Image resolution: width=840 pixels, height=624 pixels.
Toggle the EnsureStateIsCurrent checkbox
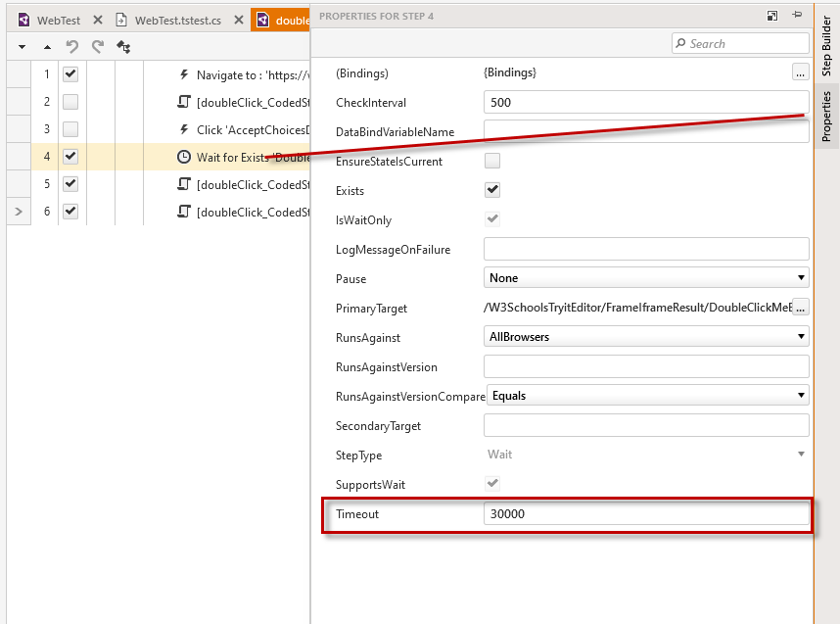[x=492, y=161]
